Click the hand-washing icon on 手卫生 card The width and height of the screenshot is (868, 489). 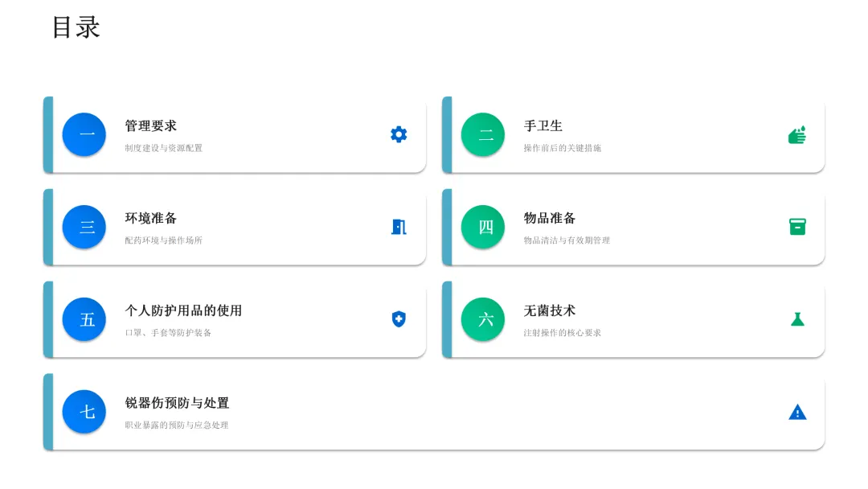tap(797, 134)
